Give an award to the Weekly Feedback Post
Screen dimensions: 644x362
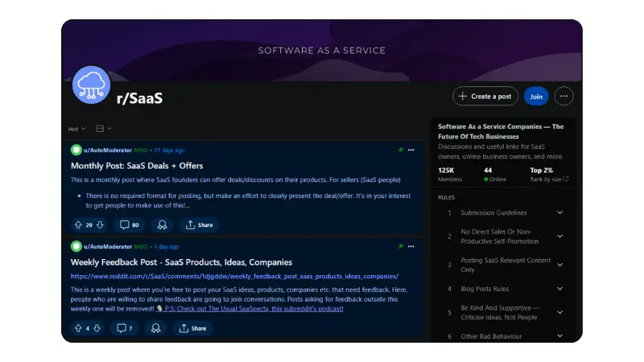pos(155,328)
